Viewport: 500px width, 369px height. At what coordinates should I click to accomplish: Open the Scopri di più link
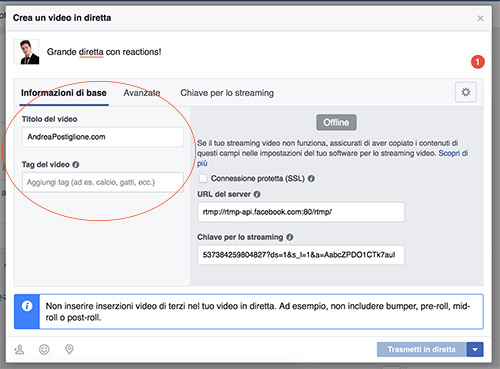[453, 153]
